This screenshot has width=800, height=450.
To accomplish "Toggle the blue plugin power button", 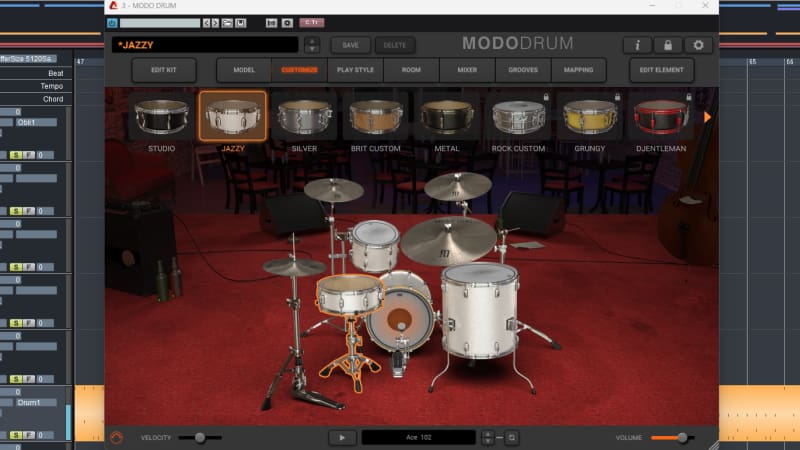I will [112, 23].
